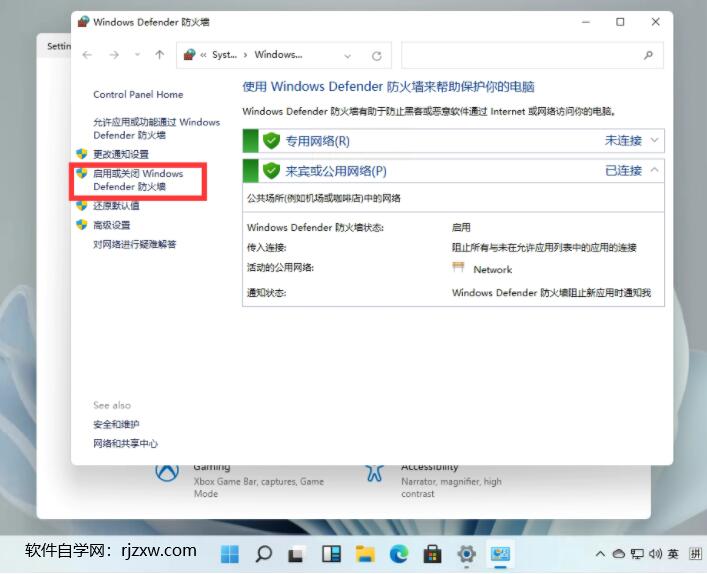Open 网络和共享中心 under See also
Image resolution: width=707 pixels, height=574 pixels.
click(x=125, y=444)
